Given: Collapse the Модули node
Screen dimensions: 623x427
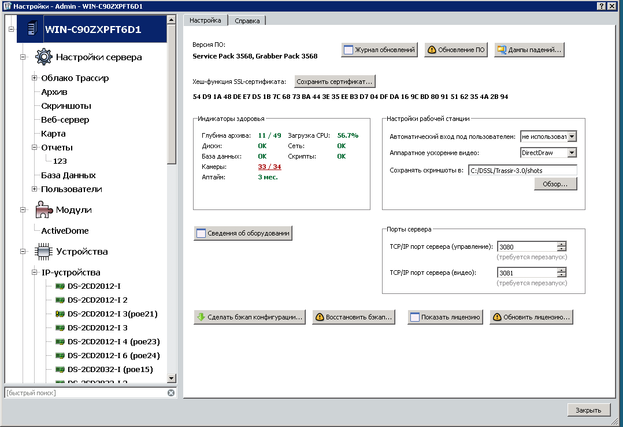Looking at the screenshot, I should click(23, 209).
